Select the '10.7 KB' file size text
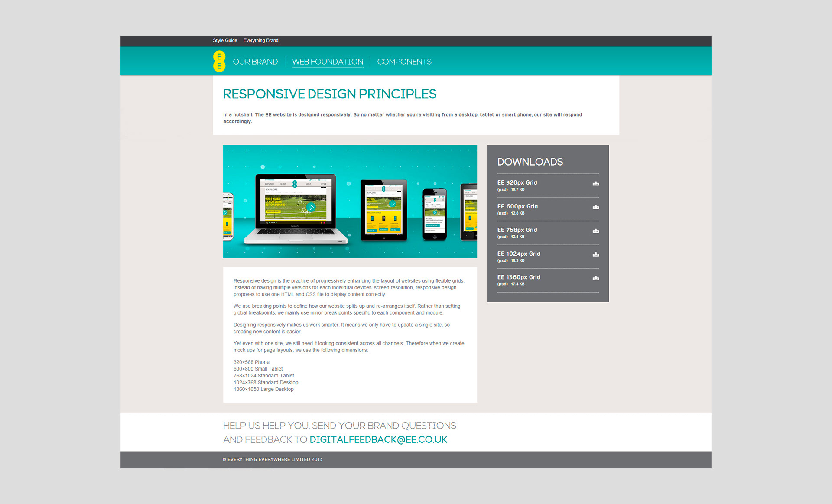Image resolution: width=832 pixels, height=504 pixels. tap(517, 189)
